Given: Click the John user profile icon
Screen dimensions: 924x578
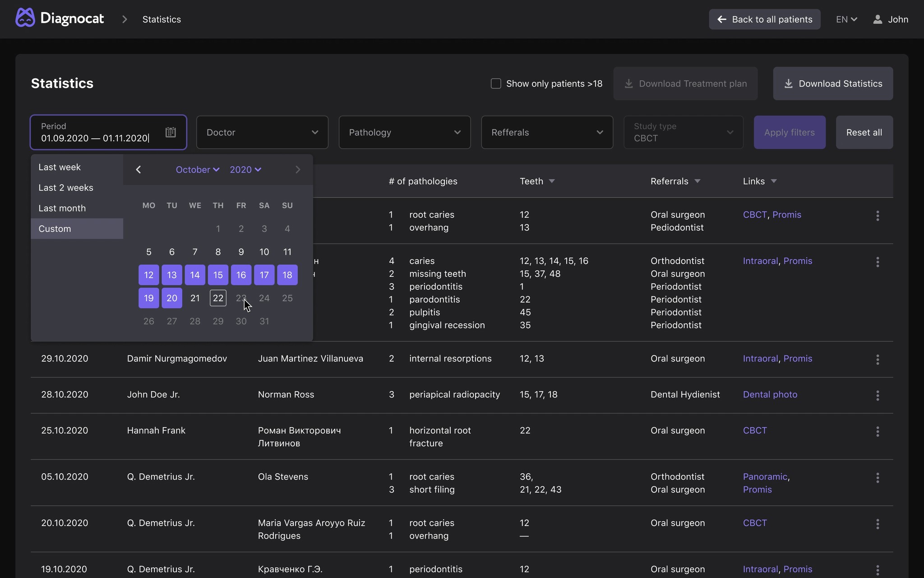Looking at the screenshot, I should coord(878,19).
